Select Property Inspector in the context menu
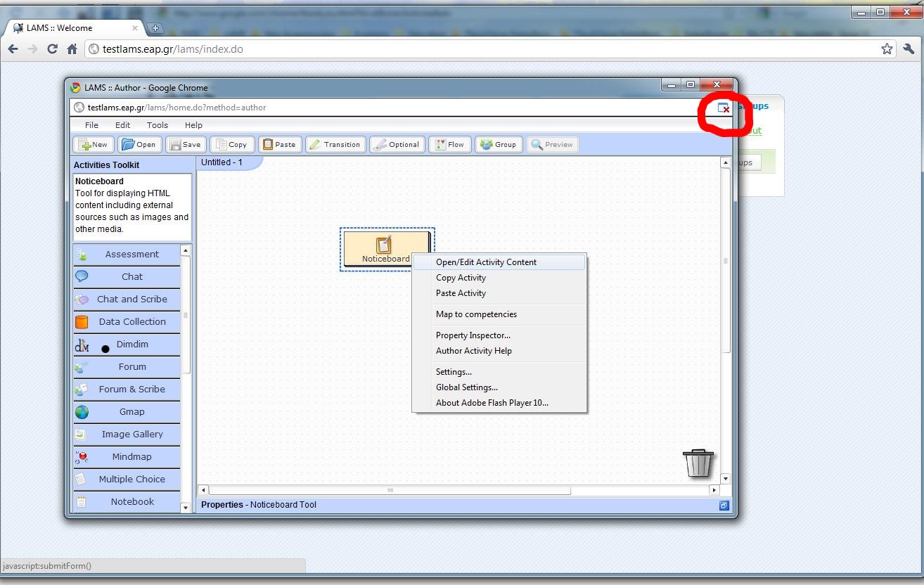The width and height of the screenshot is (924, 585). tap(473, 335)
